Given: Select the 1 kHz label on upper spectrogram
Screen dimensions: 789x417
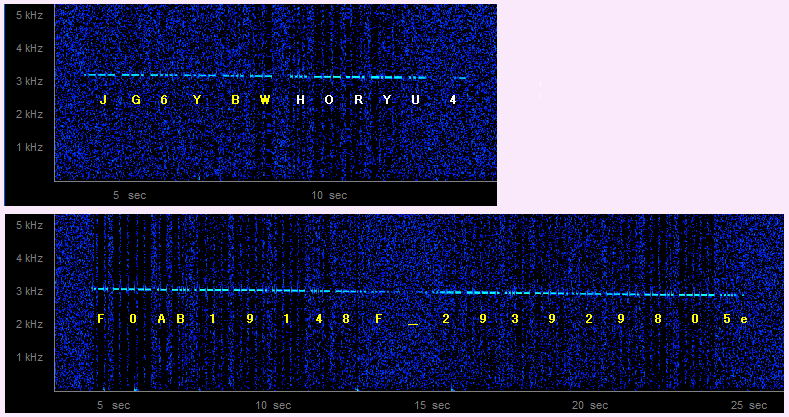Looking at the screenshot, I should (x=29, y=147).
